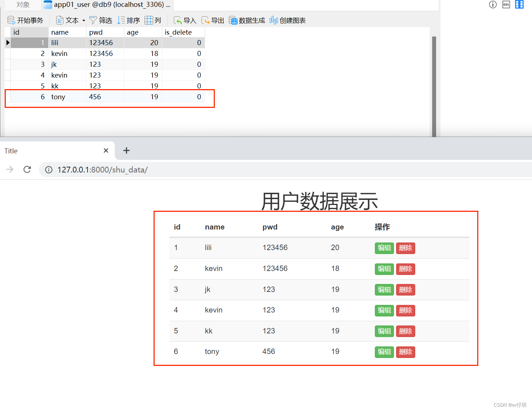Click the 筛选 filter icon
Screen dimensions: 532x411
pyautogui.click(x=93, y=20)
